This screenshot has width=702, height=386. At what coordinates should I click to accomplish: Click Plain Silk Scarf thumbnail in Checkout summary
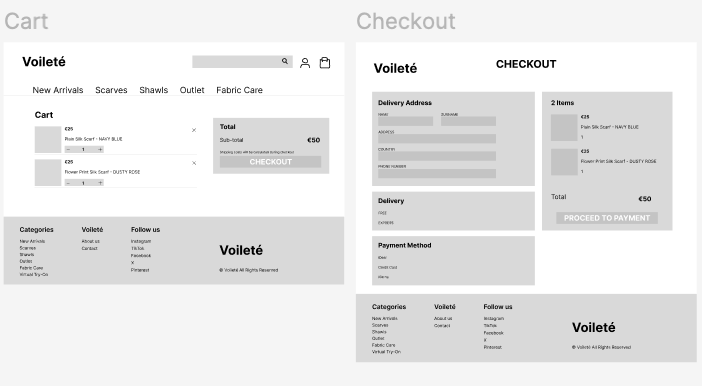click(564, 128)
